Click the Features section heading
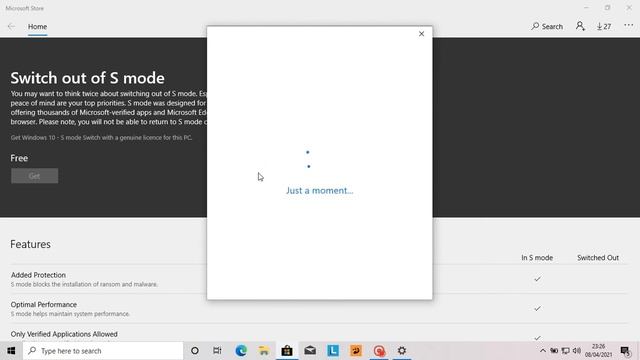 click(31, 244)
